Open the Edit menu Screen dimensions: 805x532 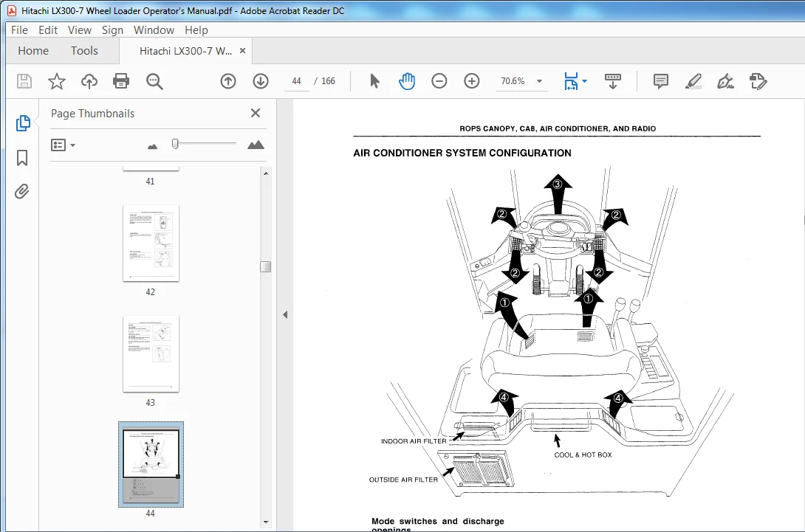[48, 30]
